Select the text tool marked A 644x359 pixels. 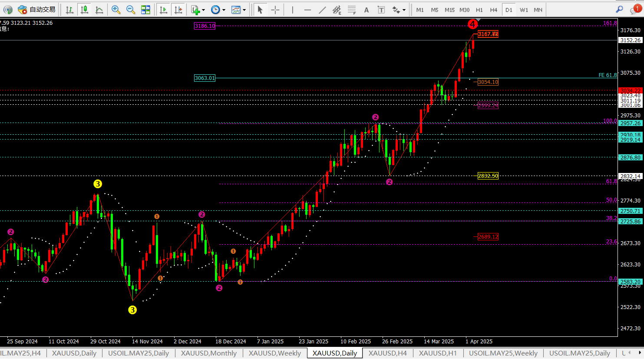point(367,10)
